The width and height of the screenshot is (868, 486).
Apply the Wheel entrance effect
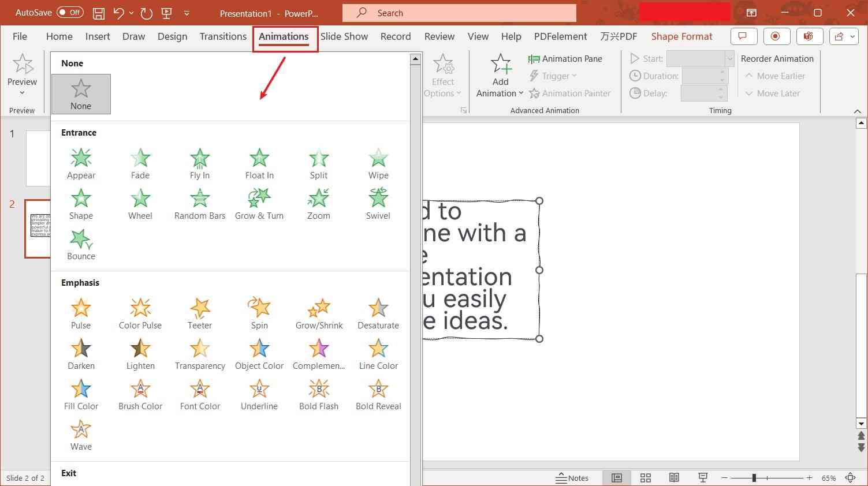(x=140, y=204)
